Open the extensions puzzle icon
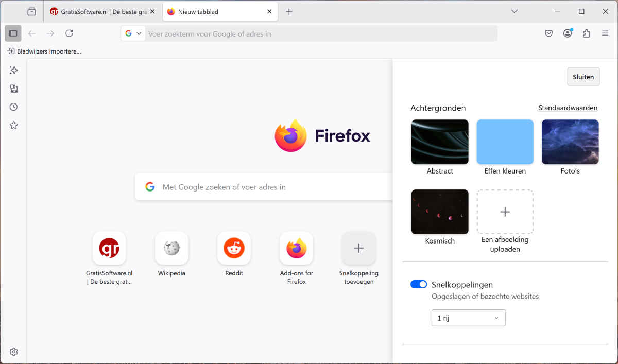618x364 pixels. pos(586,33)
